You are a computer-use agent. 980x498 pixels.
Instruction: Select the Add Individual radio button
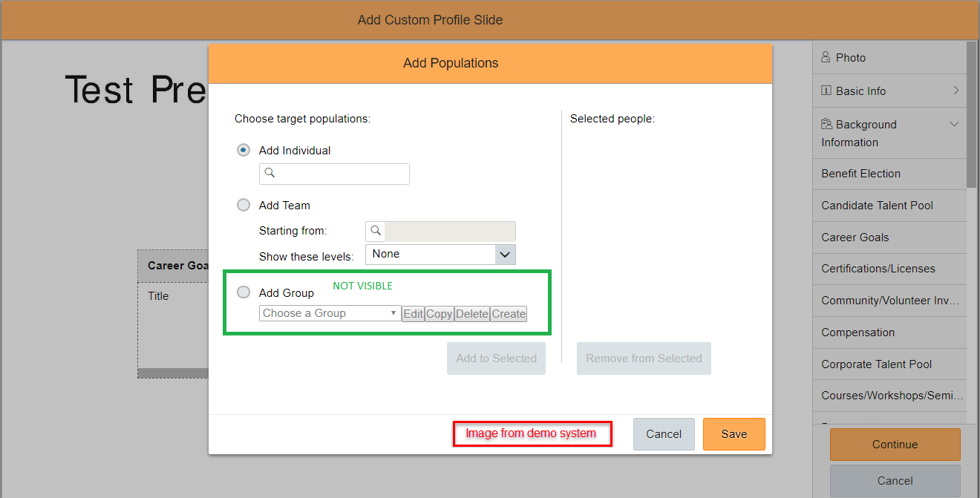coord(244,150)
